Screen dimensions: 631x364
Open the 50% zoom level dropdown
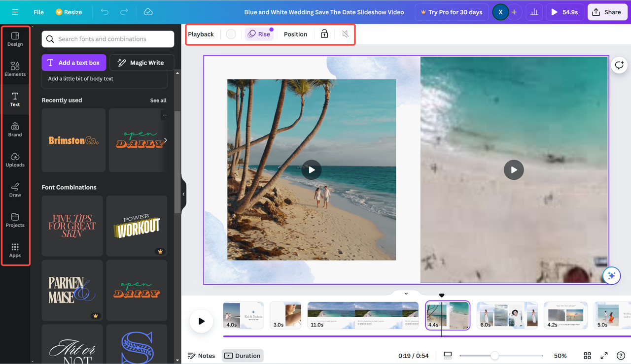pyautogui.click(x=561, y=355)
